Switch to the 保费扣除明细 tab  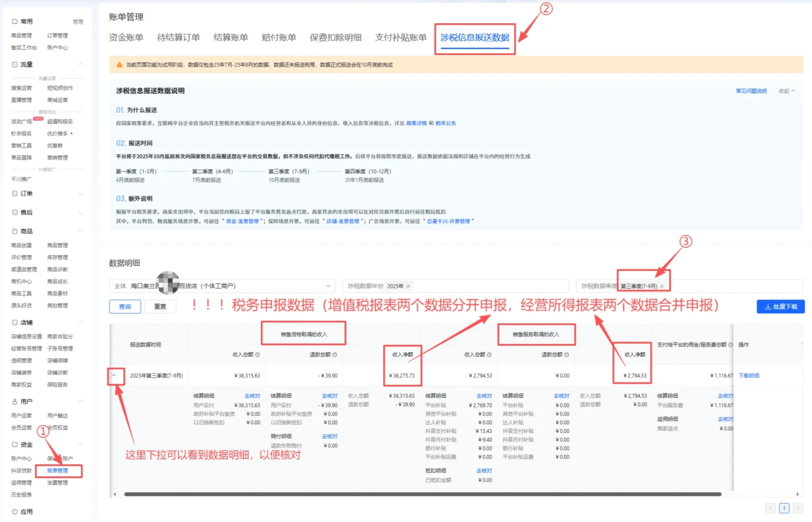[335, 38]
